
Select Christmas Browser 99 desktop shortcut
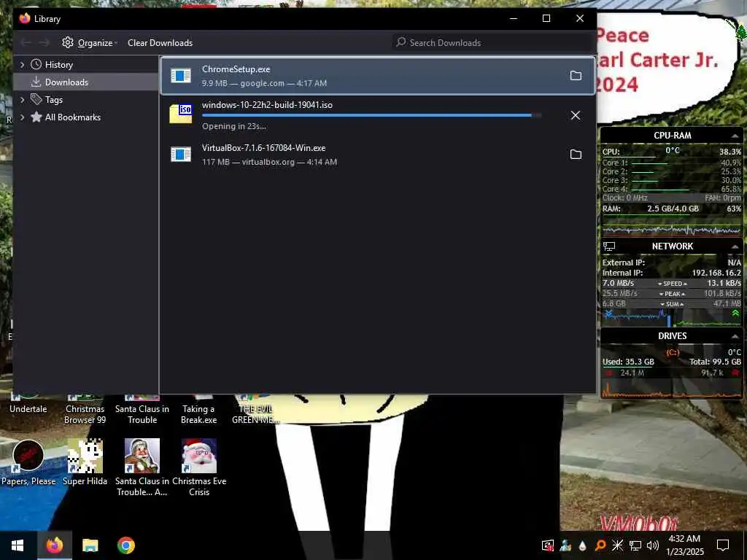pos(85,410)
